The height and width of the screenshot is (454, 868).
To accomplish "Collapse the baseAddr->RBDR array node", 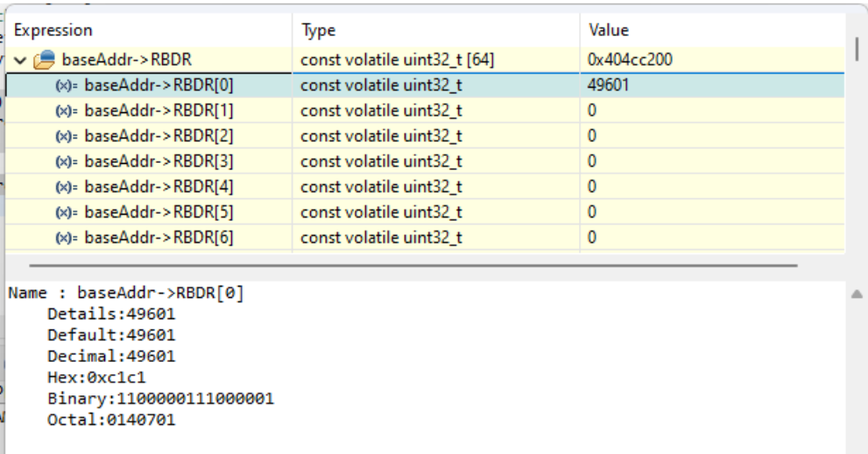I will 20,60.
